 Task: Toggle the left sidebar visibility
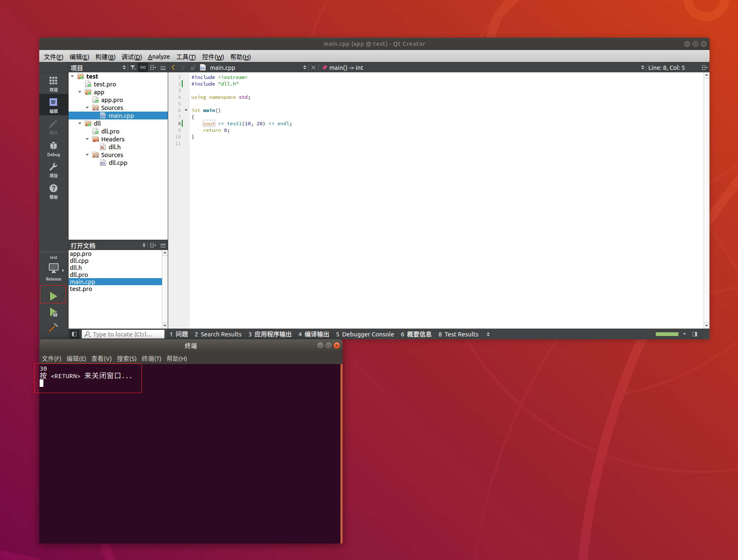(74, 334)
